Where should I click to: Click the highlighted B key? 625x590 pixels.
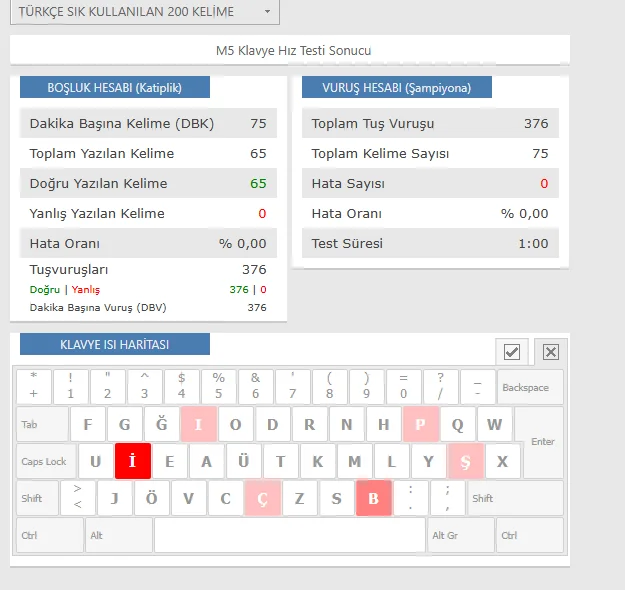(373, 498)
